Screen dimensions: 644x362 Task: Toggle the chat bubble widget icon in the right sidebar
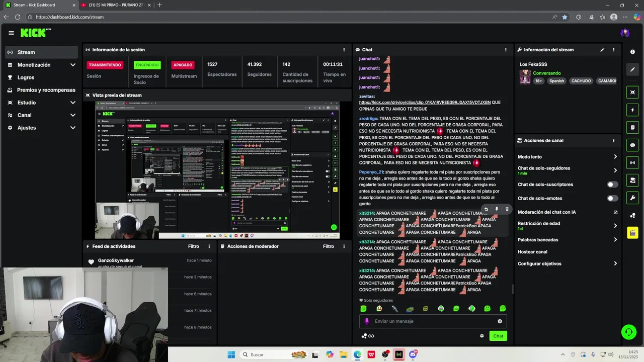coord(632,145)
